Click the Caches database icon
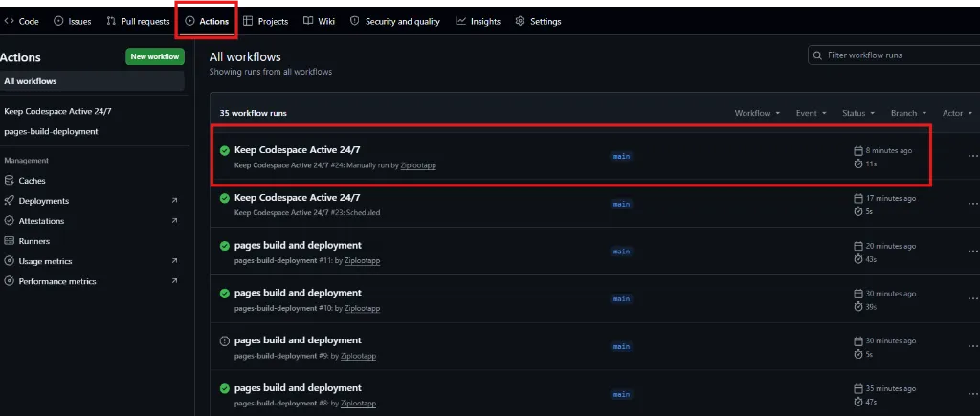Viewport: 980px width, 416px height. coord(9,181)
